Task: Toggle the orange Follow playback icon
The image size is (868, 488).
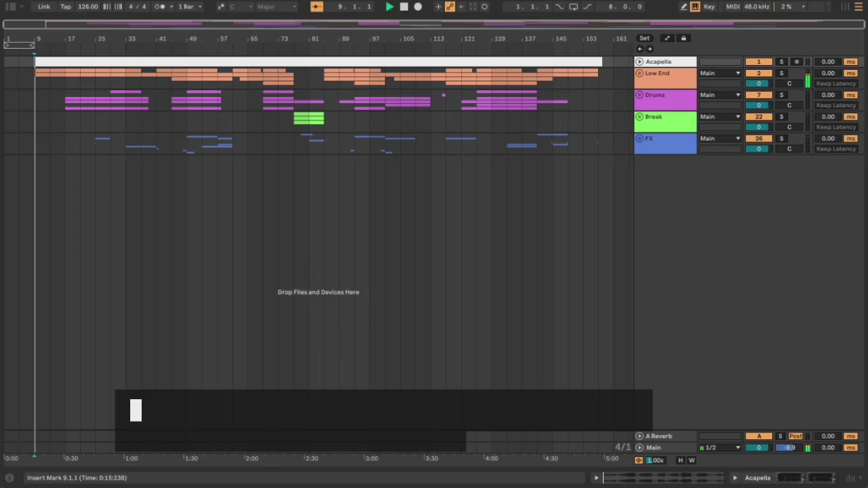Action: click(317, 7)
